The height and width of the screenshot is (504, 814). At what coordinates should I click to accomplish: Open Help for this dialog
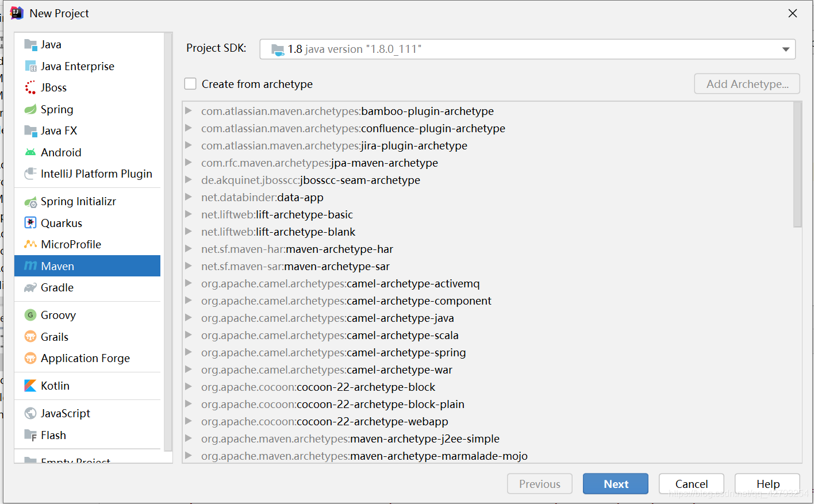tap(767, 484)
